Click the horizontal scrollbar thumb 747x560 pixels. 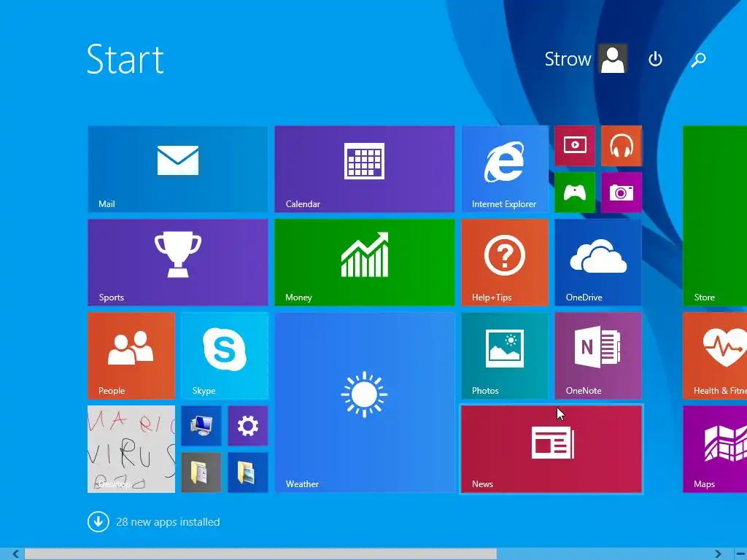[260, 554]
